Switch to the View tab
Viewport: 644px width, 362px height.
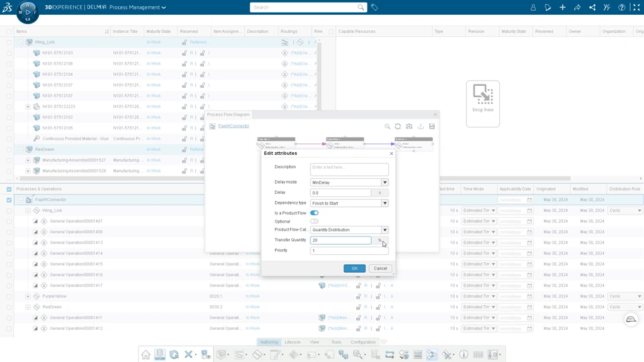(314, 342)
